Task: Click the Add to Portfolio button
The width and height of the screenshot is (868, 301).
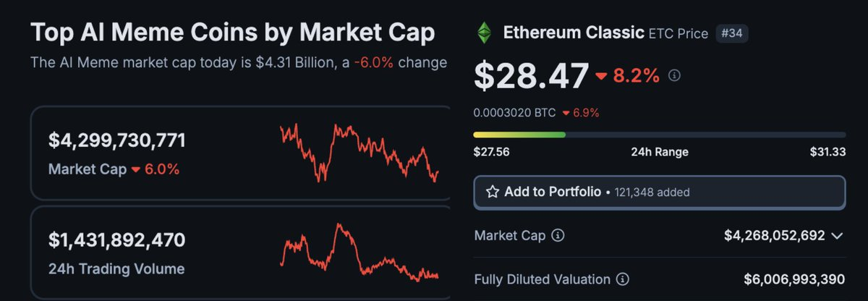Action: [659, 192]
